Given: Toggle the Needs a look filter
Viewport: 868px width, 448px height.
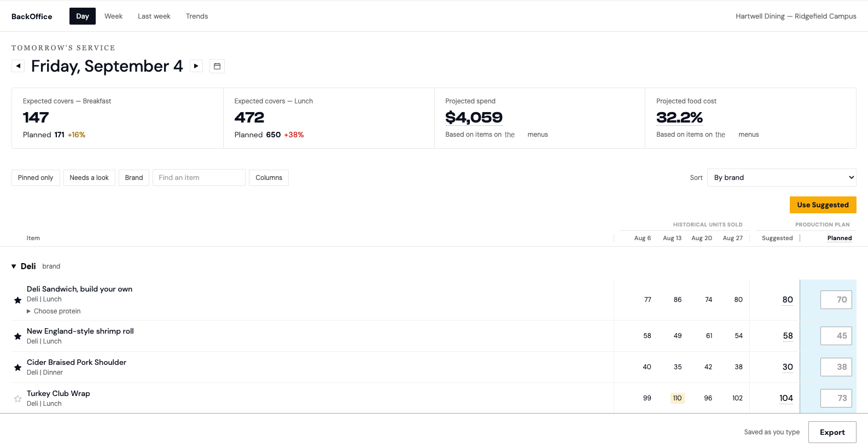Looking at the screenshot, I should point(89,178).
